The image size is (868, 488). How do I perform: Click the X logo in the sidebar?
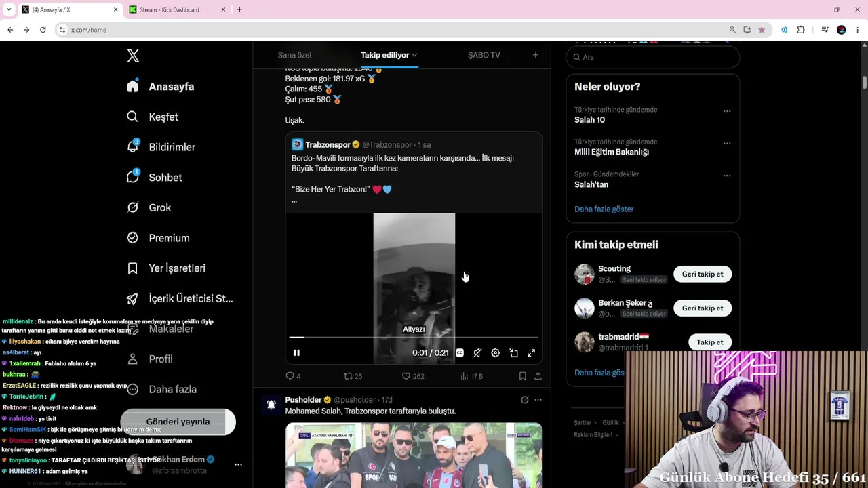pos(133,56)
